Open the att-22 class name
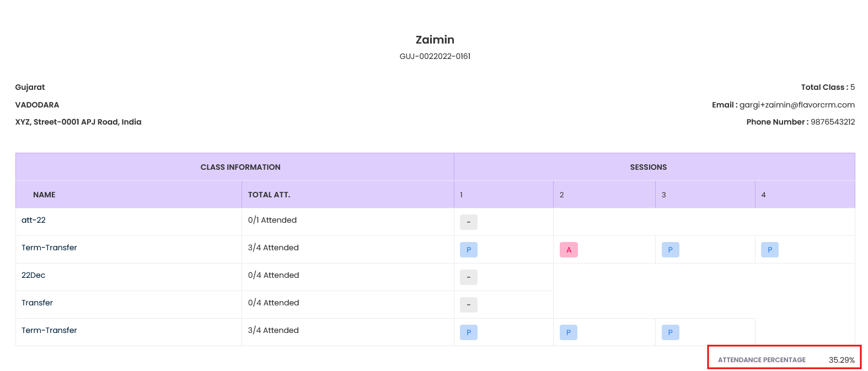868x371 pixels. tap(34, 220)
